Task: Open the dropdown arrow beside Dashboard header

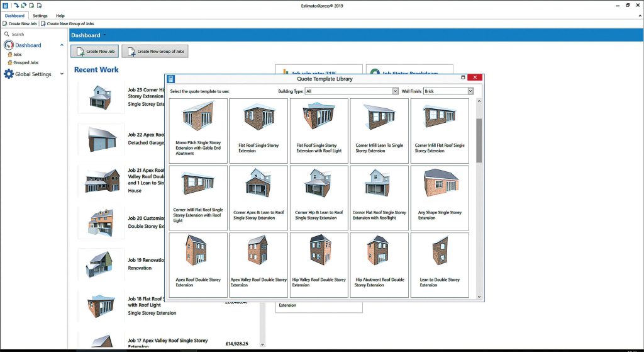Action: (x=104, y=35)
